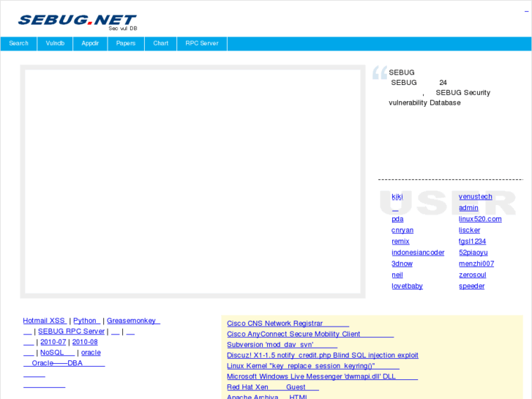Open the Python tag link
The image size is (532, 399).
86,321
